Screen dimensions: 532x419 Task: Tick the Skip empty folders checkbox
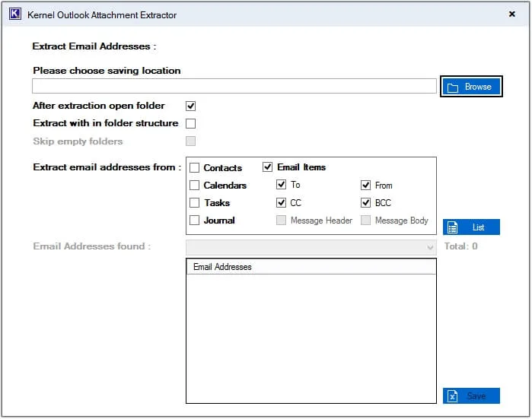pyautogui.click(x=191, y=141)
